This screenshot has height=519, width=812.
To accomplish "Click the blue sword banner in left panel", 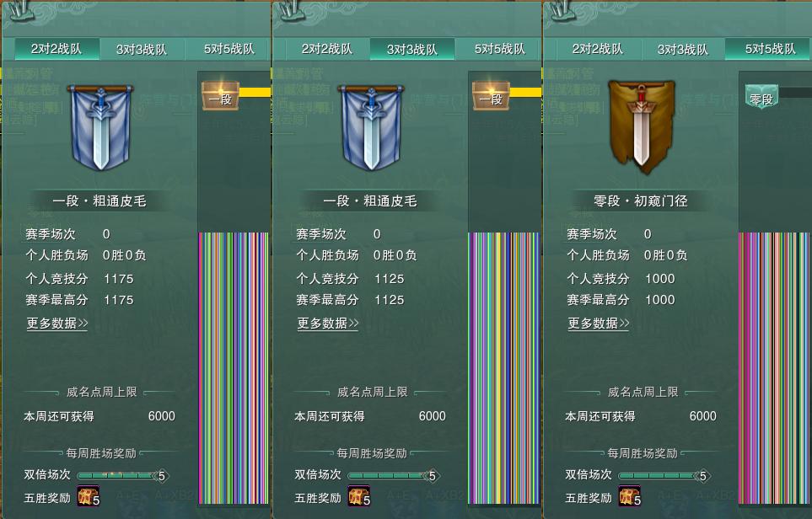I will coord(100,127).
